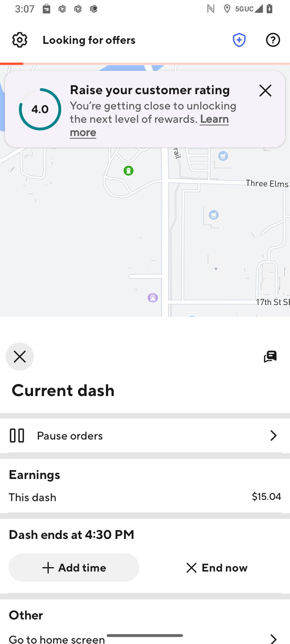Dismiss the customer rating banner
This screenshot has width=290, height=644.
click(x=265, y=91)
